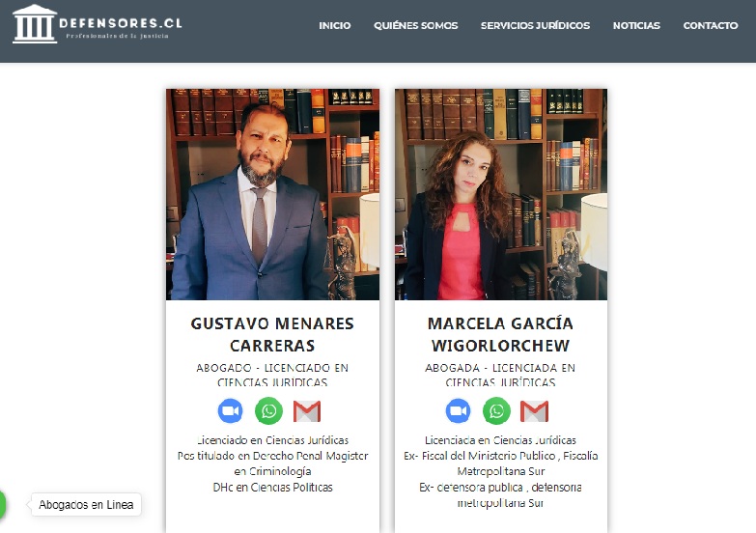Open Gustavo Menares' Gmail icon
This screenshot has height=533, width=756.
(307, 411)
